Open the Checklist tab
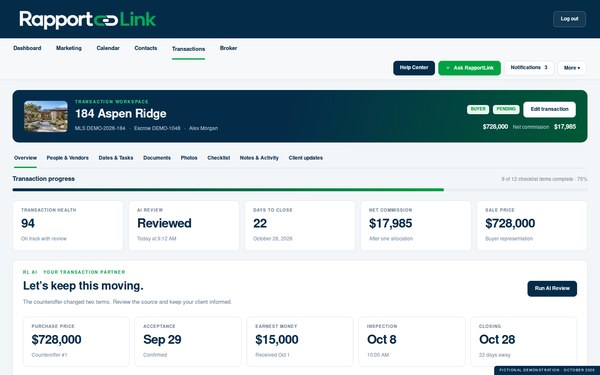The width and height of the screenshot is (600, 375). tap(218, 158)
